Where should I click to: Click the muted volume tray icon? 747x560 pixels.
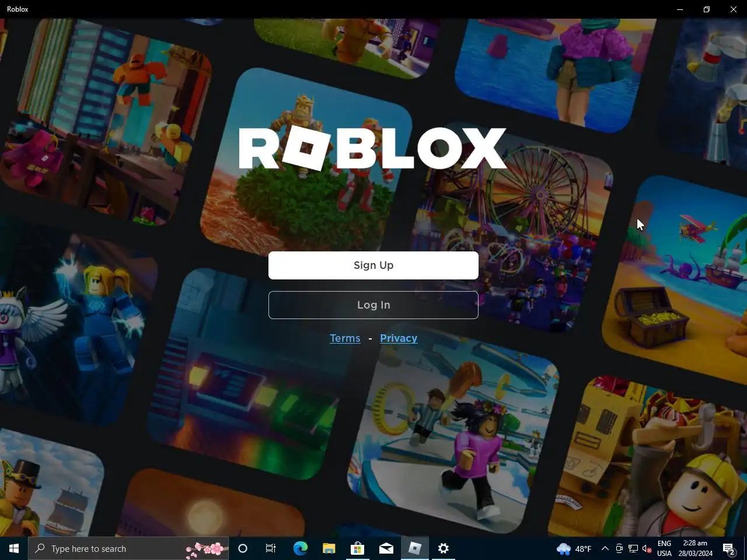[x=647, y=548]
